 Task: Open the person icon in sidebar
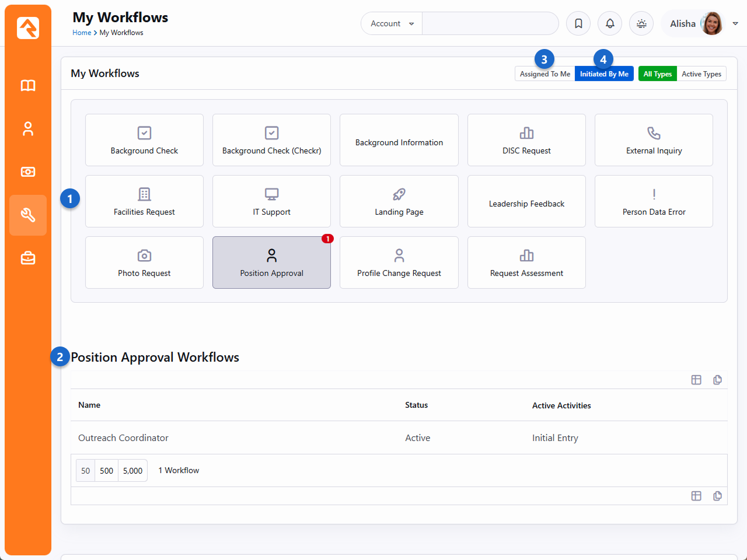click(28, 129)
